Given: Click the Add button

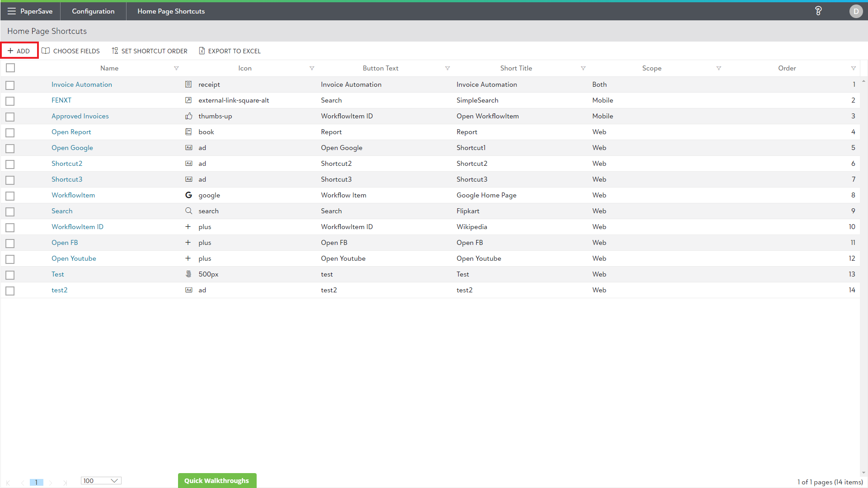Looking at the screenshot, I should [x=19, y=51].
